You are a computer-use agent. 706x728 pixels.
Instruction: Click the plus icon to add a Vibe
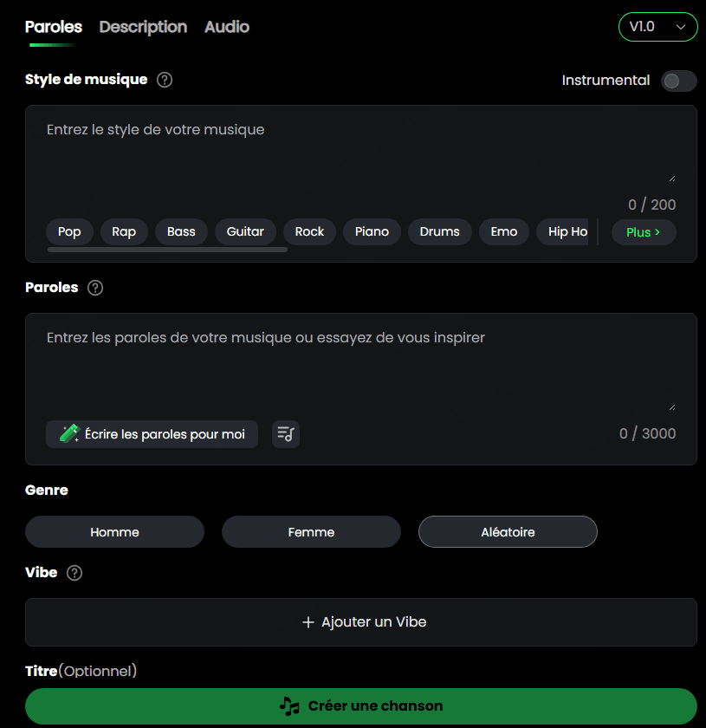308,622
